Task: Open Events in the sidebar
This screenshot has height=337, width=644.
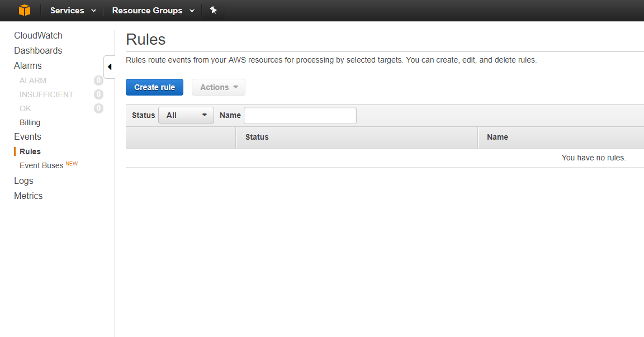Action: [27, 137]
